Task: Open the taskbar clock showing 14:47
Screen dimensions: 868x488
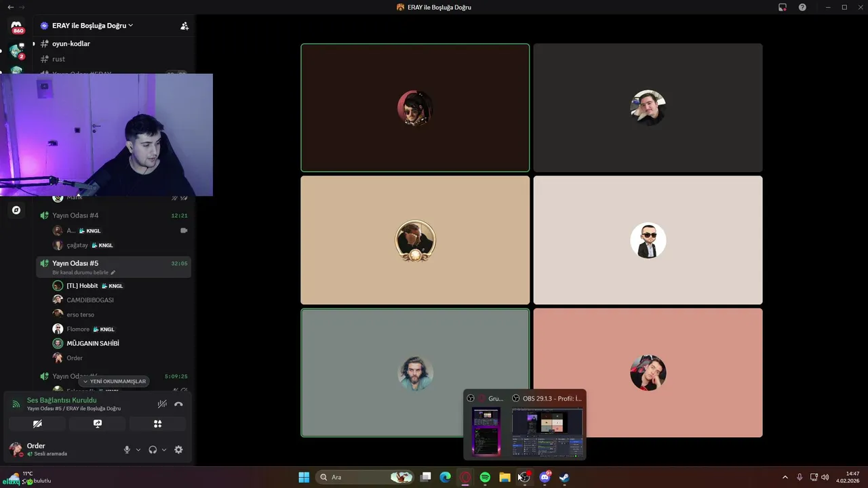Action: click(848, 477)
